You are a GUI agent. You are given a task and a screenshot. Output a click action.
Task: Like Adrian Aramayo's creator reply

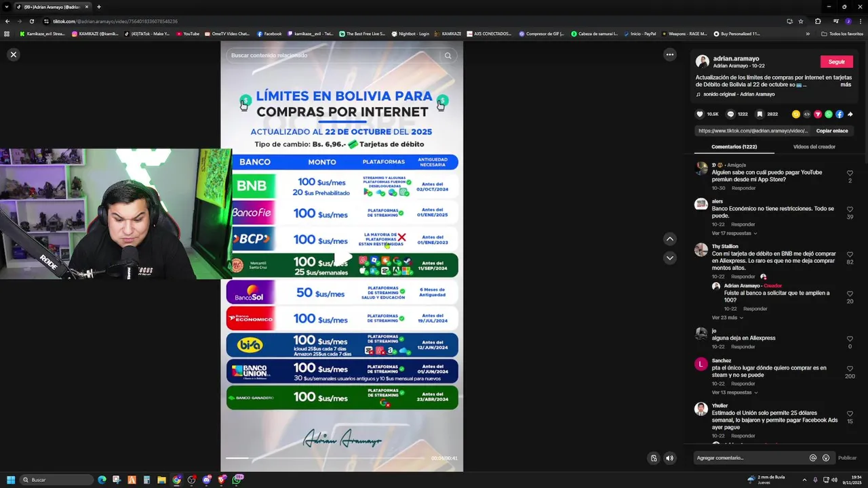[x=850, y=294]
